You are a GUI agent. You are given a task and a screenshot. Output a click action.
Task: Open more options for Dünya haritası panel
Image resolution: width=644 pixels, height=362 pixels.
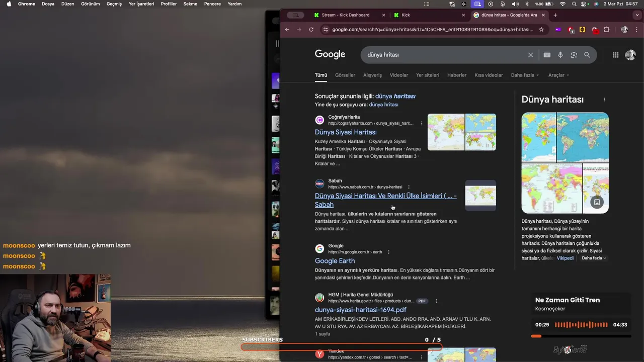[x=605, y=100]
